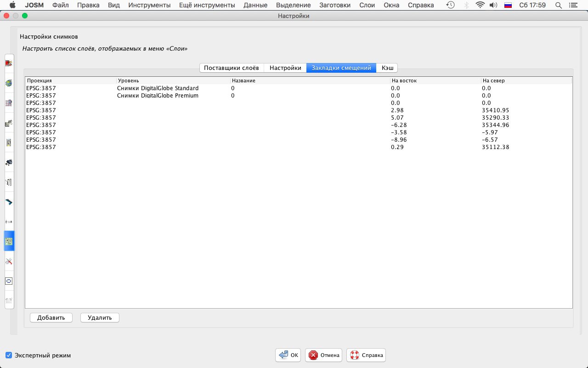Click the 35410.95 north offset cell
588x368 pixels.
(x=526, y=110)
